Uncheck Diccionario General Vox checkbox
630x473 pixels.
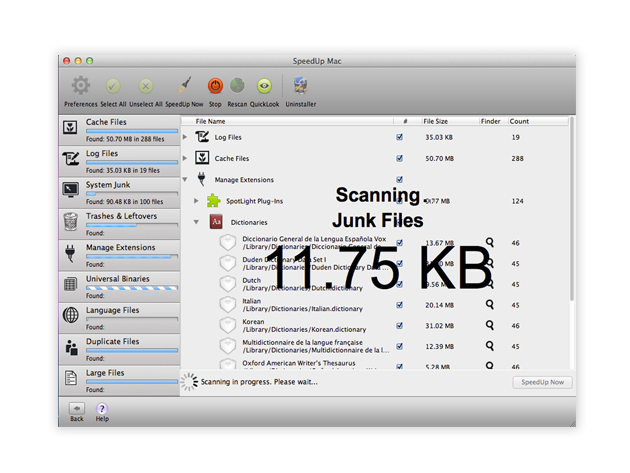click(399, 243)
